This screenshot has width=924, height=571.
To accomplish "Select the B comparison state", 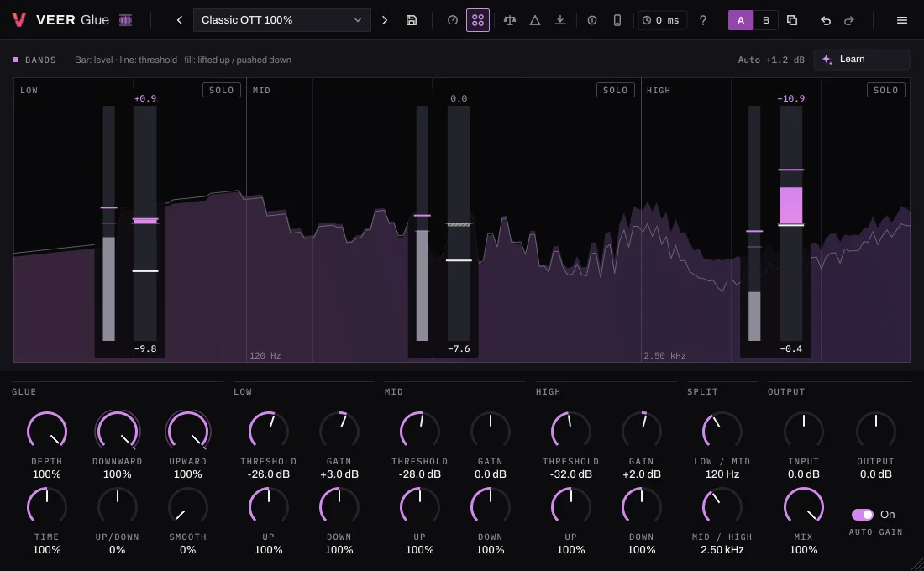I will (x=765, y=20).
